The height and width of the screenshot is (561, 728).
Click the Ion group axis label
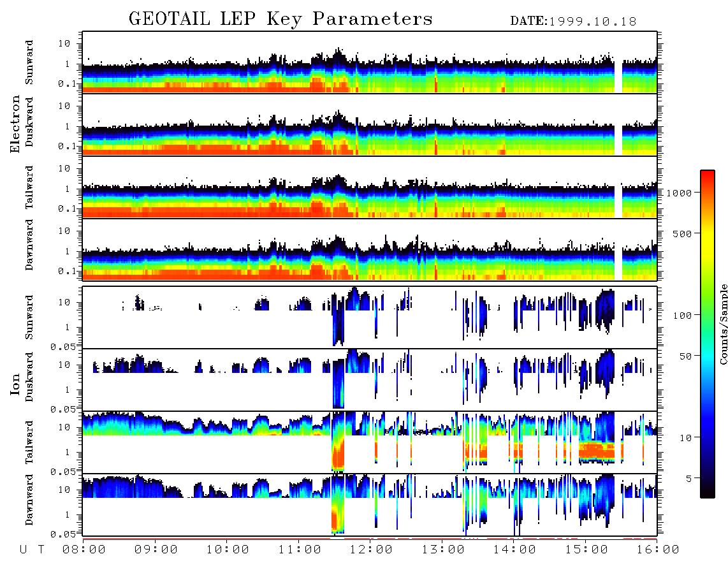tap(15, 384)
